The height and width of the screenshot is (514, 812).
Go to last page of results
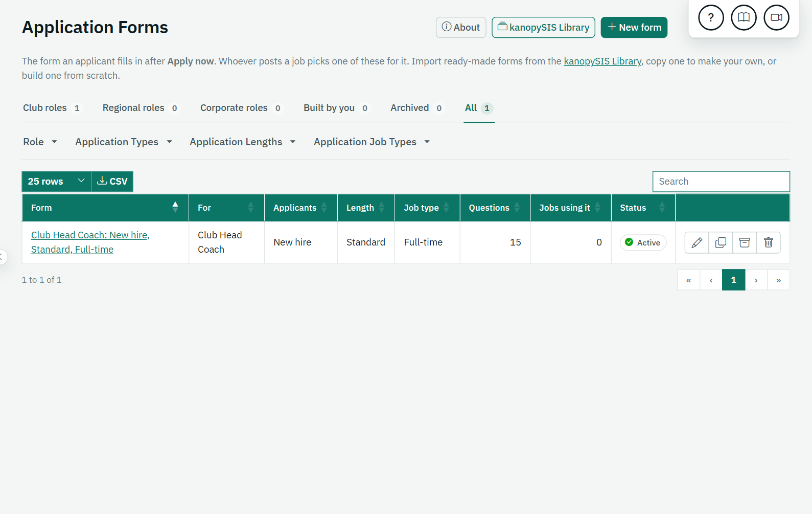pos(779,280)
